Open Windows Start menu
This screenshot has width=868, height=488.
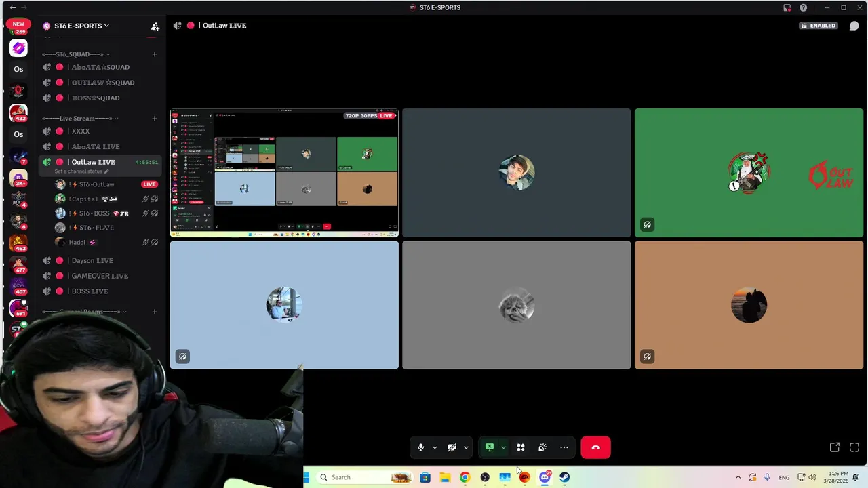(x=307, y=477)
